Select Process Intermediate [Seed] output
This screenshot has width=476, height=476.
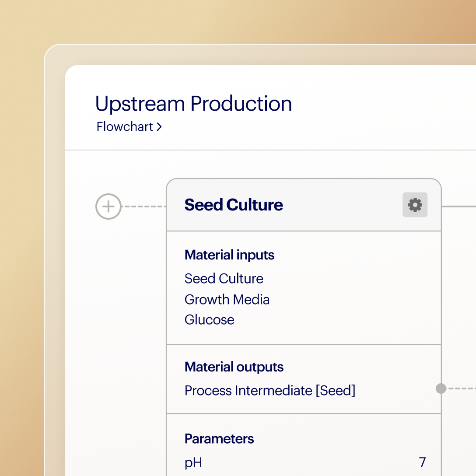270,391
